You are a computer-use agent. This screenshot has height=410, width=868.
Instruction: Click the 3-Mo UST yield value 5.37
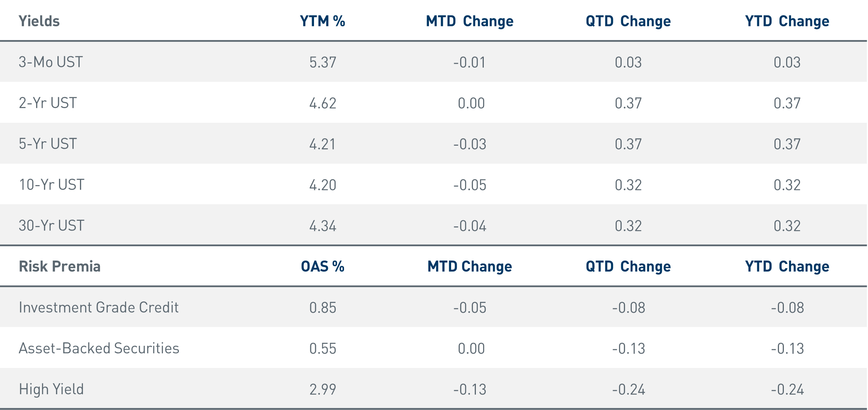point(323,62)
